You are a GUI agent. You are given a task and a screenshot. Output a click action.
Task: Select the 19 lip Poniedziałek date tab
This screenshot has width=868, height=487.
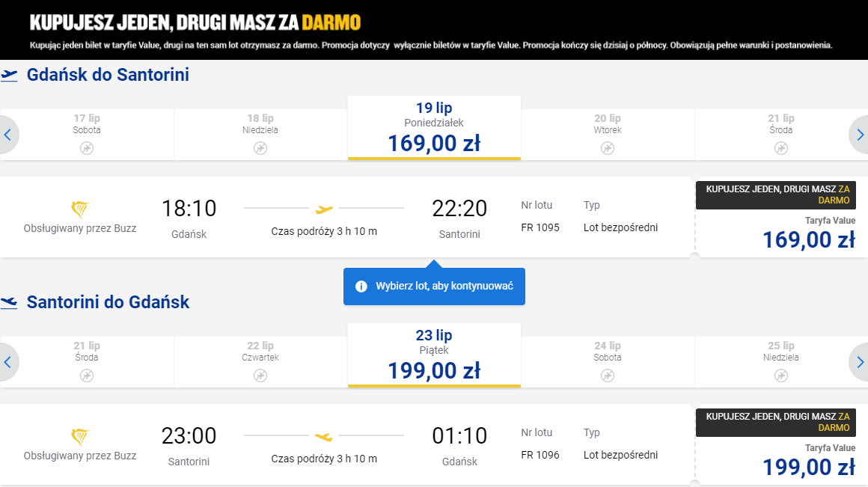434,128
